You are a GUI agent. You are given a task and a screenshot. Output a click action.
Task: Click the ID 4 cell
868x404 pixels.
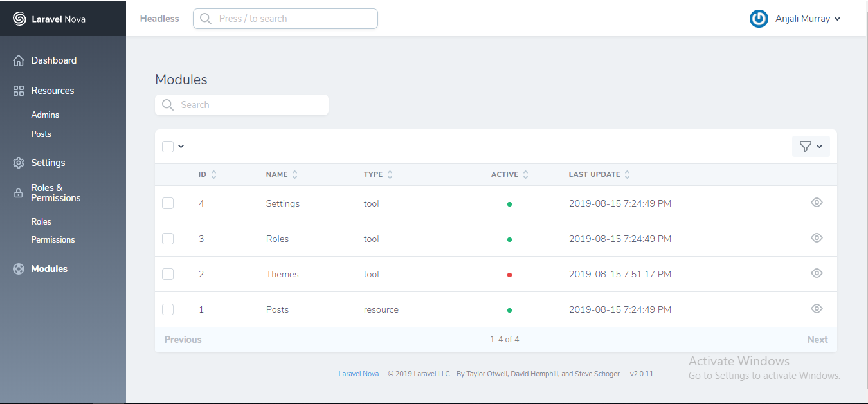click(x=201, y=203)
